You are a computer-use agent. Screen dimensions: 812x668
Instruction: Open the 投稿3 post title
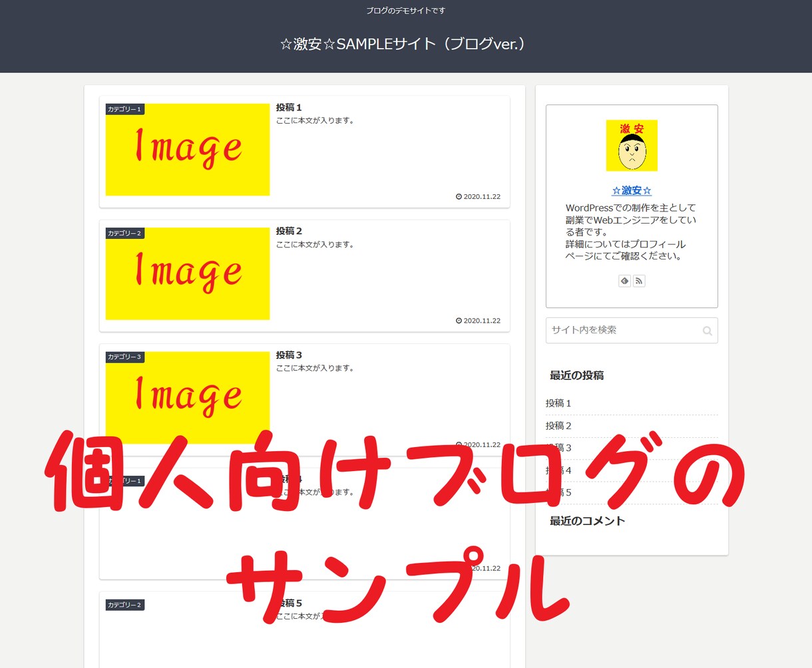point(289,355)
